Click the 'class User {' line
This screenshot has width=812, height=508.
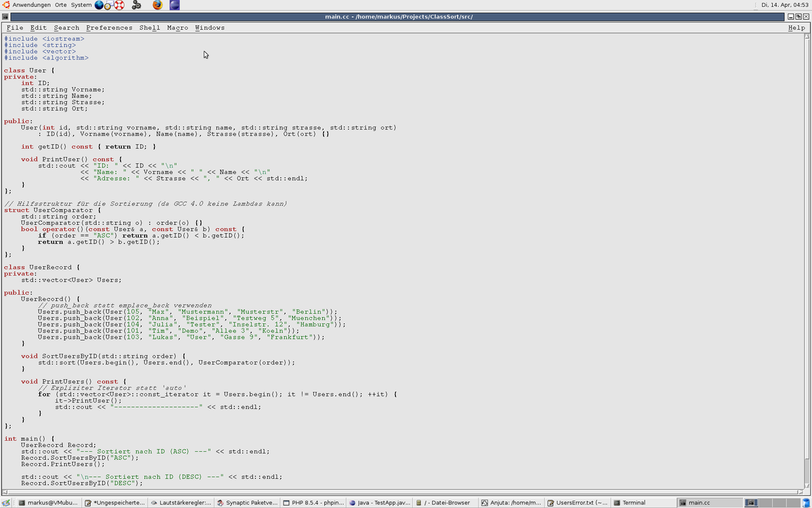29,70
